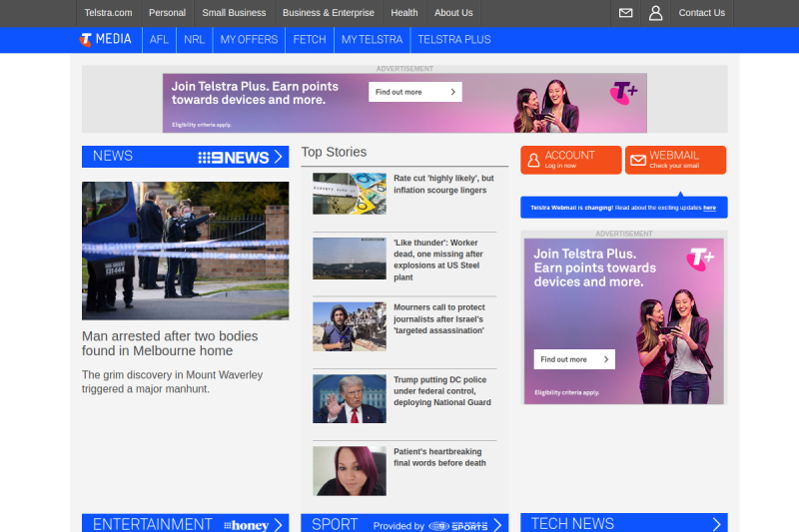Open Rate cut 'highly likely' story
The height and width of the screenshot is (532, 799).
tap(443, 185)
